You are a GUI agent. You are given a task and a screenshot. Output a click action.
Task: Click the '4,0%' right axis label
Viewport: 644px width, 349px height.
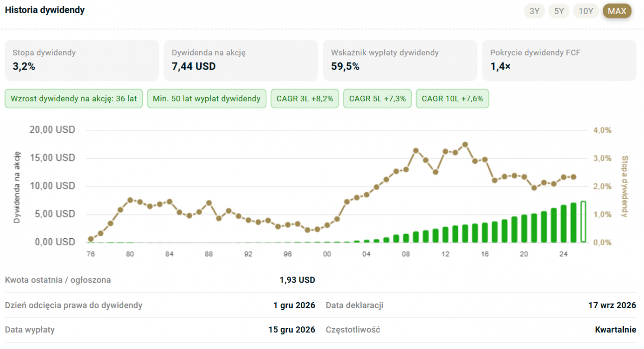pos(602,130)
